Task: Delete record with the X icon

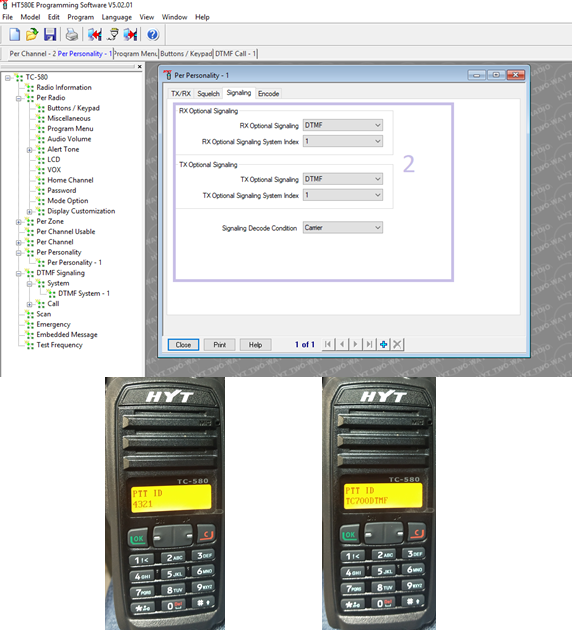Action: (397, 344)
